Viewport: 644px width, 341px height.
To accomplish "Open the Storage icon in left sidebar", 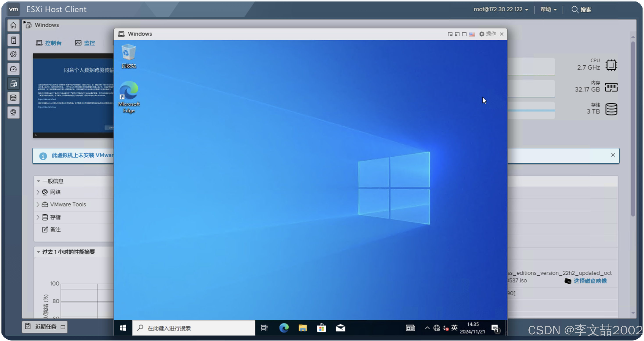I will (x=13, y=98).
